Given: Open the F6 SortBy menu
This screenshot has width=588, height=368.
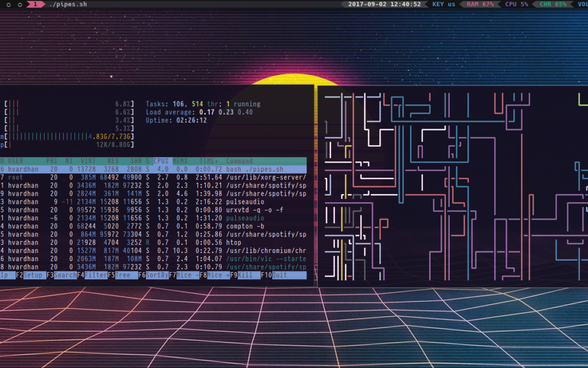Looking at the screenshot, I should click(x=154, y=275).
